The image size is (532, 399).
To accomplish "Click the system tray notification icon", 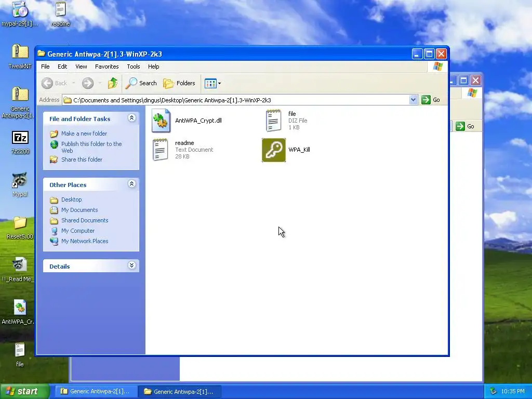I will click(x=494, y=391).
